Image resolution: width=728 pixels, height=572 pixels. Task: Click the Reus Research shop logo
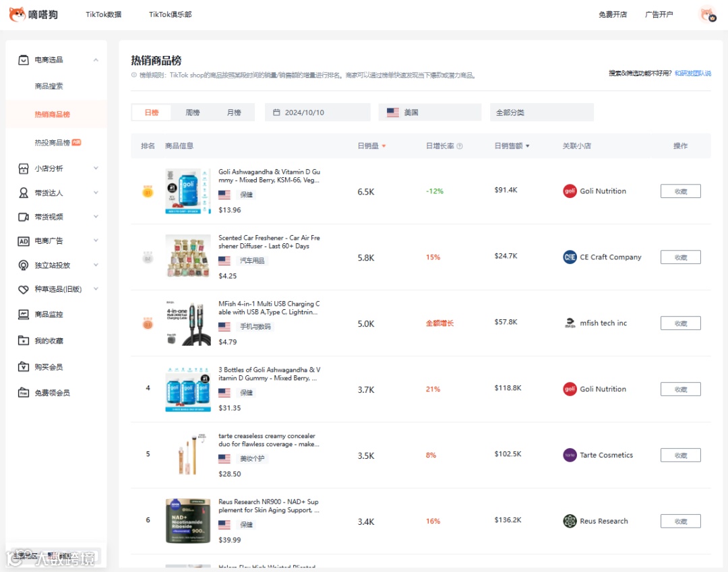point(570,521)
